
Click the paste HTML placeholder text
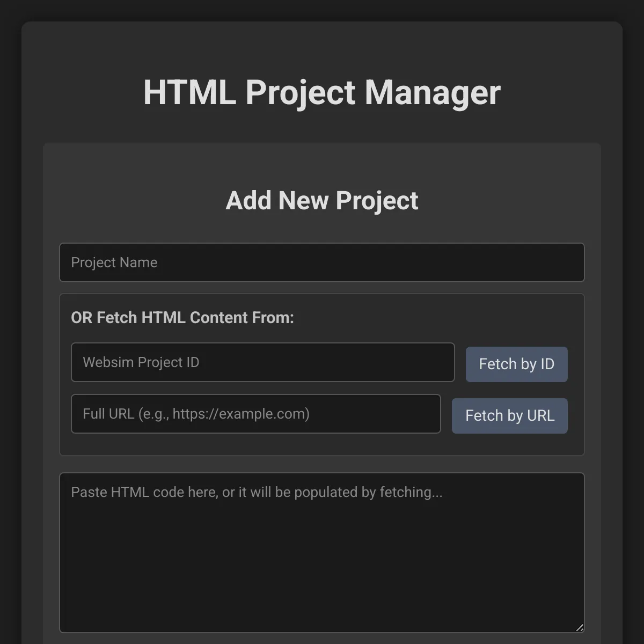click(257, 492)
